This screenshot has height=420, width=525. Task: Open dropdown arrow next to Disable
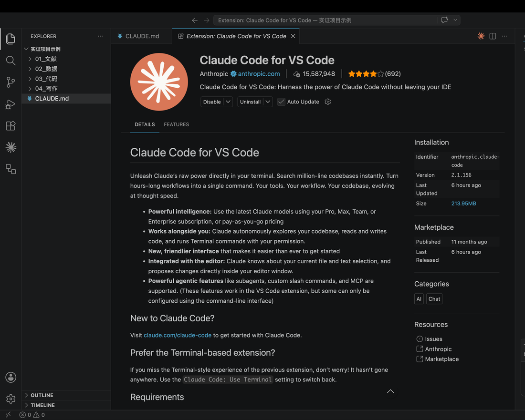[228, 102]
